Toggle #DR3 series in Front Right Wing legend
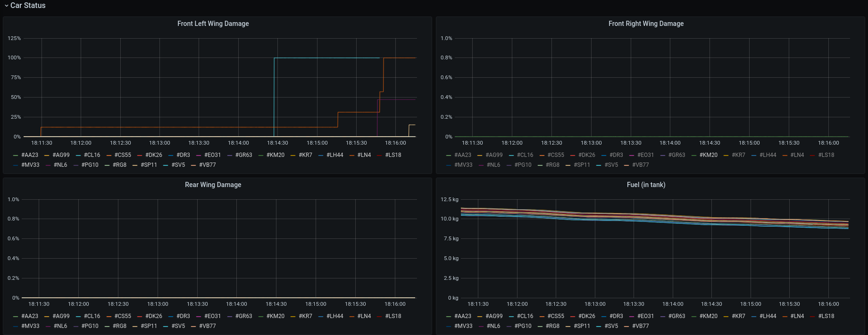868x335 pixels. click(x=616, y=155)
